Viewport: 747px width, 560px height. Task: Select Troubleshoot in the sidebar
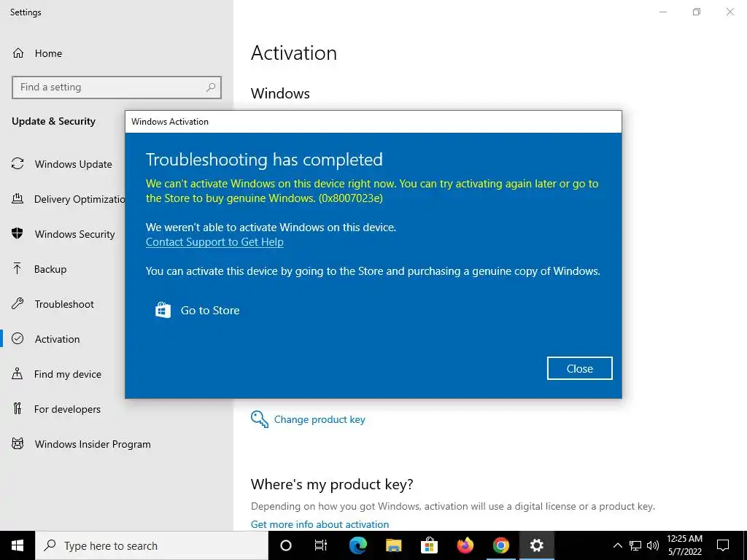point(64,304)
